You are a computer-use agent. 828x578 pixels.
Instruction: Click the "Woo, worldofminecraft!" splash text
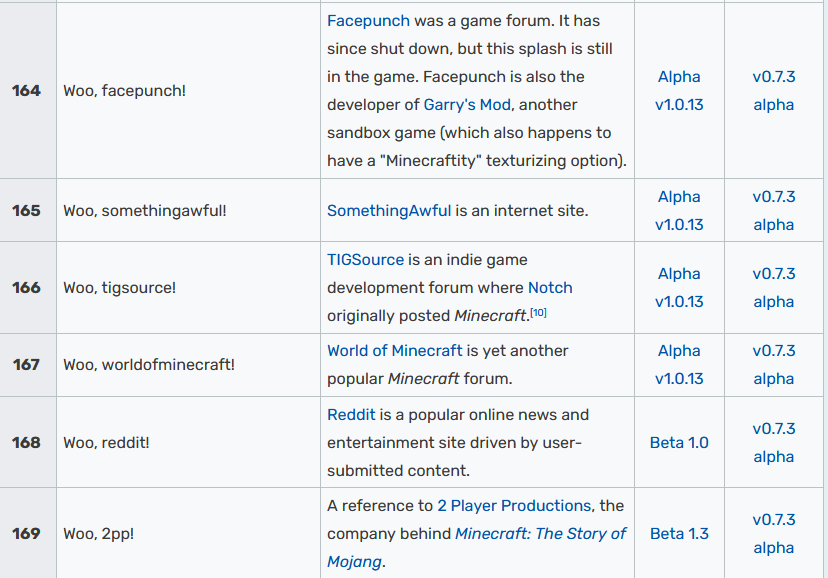(149, 365)
